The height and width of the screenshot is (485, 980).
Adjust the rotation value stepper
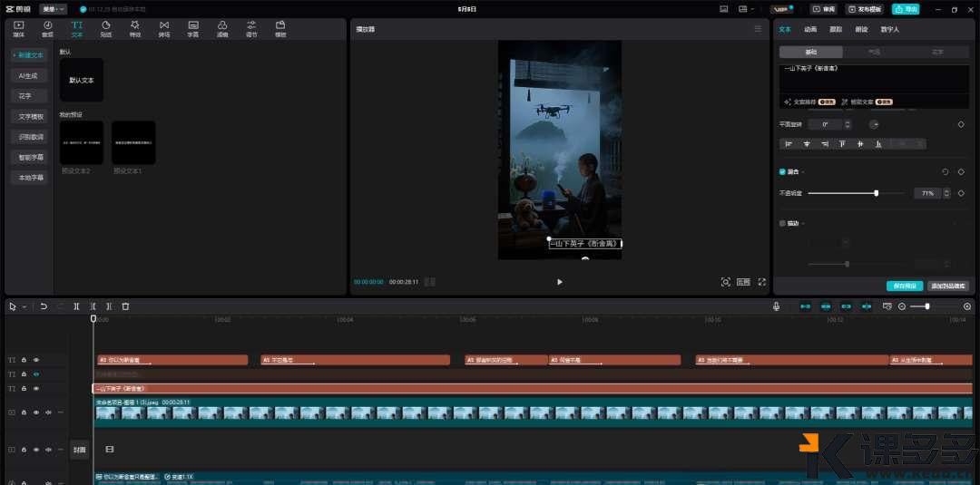click(848, 125)
